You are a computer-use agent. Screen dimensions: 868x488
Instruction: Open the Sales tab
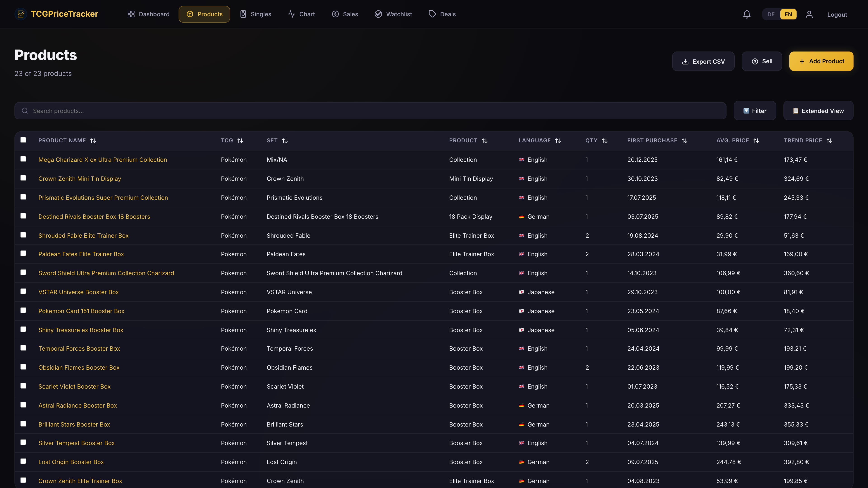coord(345,14)
